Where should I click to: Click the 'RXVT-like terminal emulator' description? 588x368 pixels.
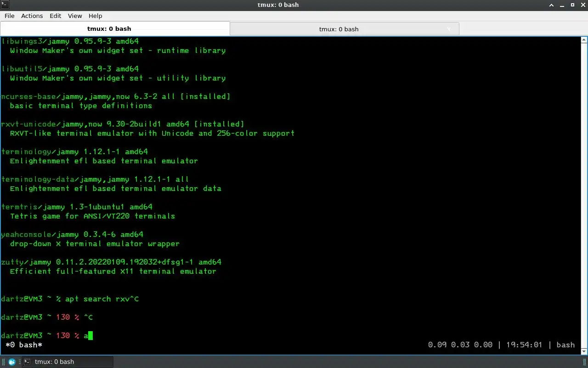[x=153, y=133]
